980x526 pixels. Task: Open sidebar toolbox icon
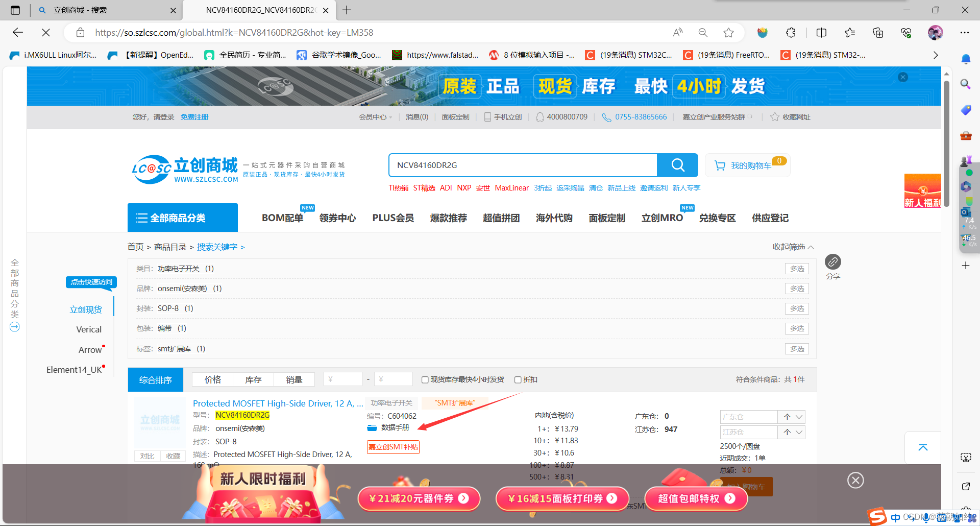[966, 135]
